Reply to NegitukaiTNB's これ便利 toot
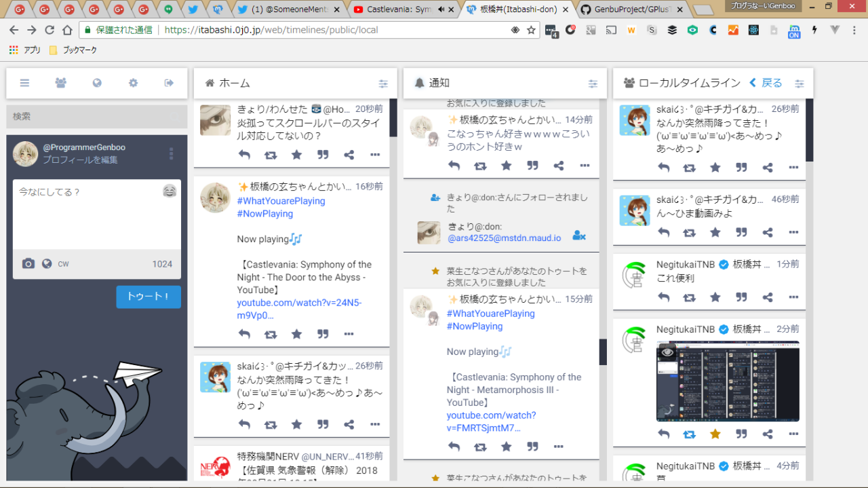This screenshot has height=488, width=868. [x=664, y=297]
